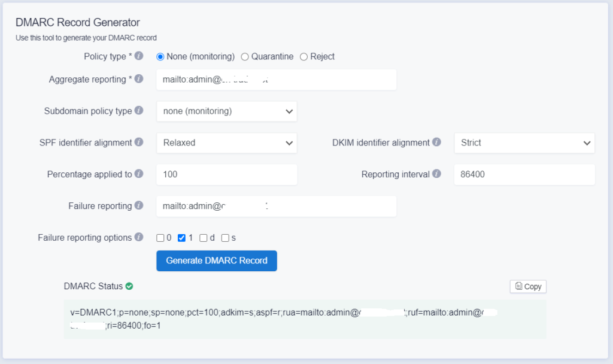This screenshot has height=364, width=613.
Task: Enable failure reporting option d
Action: click(x=204, y=238)
